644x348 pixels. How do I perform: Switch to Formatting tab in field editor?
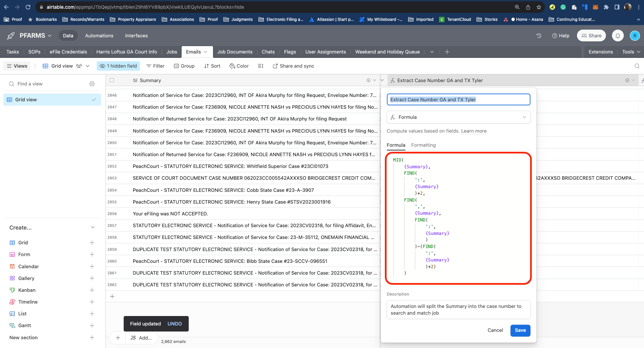tap(423, 145)
